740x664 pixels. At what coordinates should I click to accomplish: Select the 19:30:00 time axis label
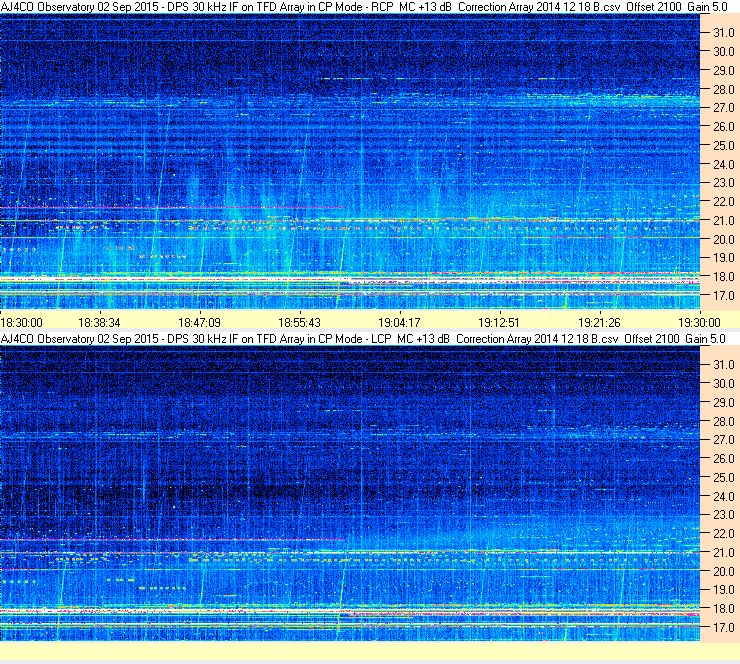699,323
